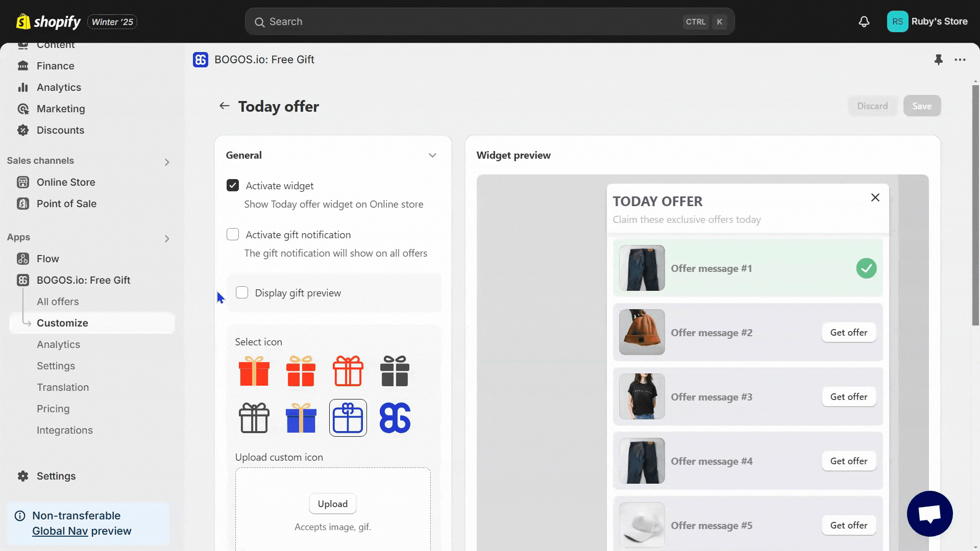The width and height of the screenshot is (980, 551).
Task: Select the blue gift box icon
Action: (x=301, y=418)
